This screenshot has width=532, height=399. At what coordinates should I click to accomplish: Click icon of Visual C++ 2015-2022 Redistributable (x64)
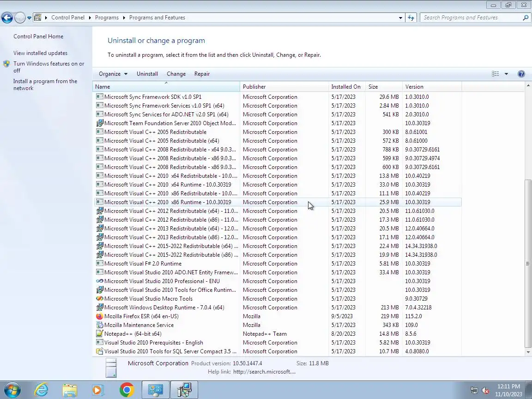[x=99, y=246]
